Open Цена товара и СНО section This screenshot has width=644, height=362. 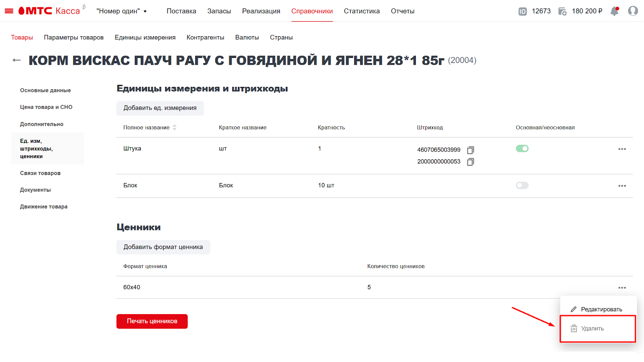click(x=46, y=107)
